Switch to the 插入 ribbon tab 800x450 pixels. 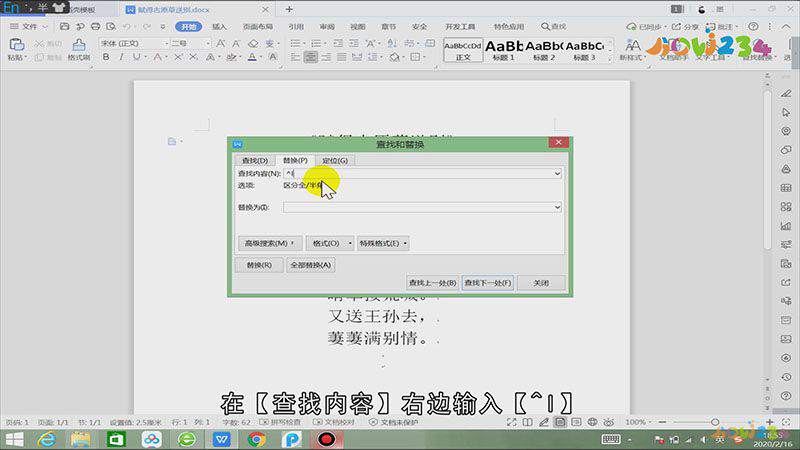(219, 27)
